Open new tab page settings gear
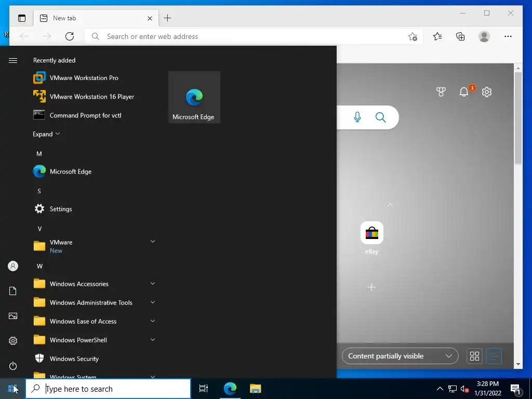This screenshot has height=399, width=532. pyautogui.click(x=487, y=91)
